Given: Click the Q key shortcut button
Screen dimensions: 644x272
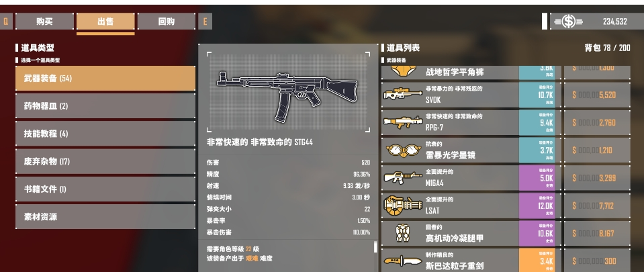Looking at the screenshot, I should (6, 21).
